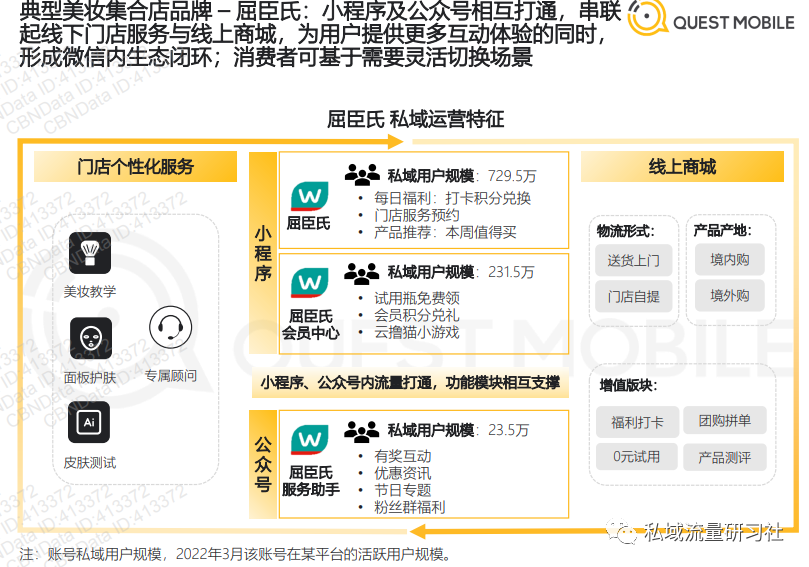The image size is (809, 567).
Task: Select the 团购拼单 box
Action: point(725,420)
